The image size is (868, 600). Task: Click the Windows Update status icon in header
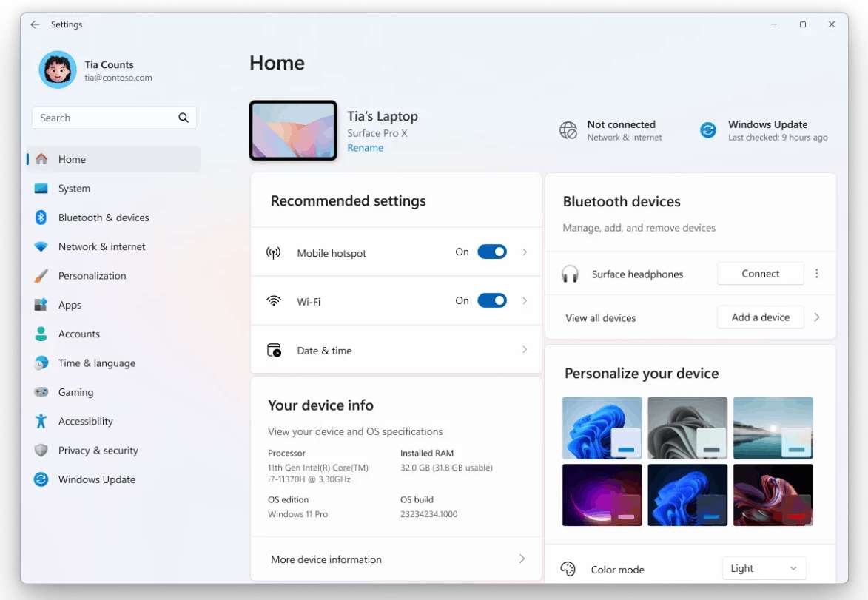point(708,131)
